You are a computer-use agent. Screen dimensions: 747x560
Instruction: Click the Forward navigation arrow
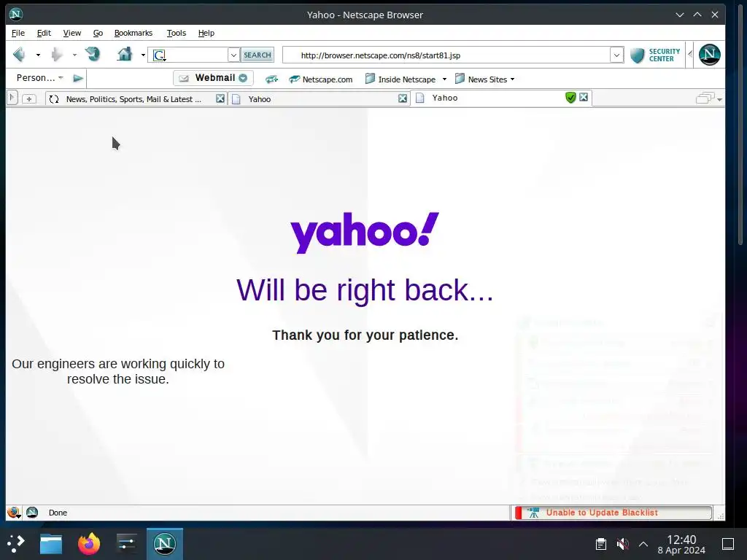(57, 55)
